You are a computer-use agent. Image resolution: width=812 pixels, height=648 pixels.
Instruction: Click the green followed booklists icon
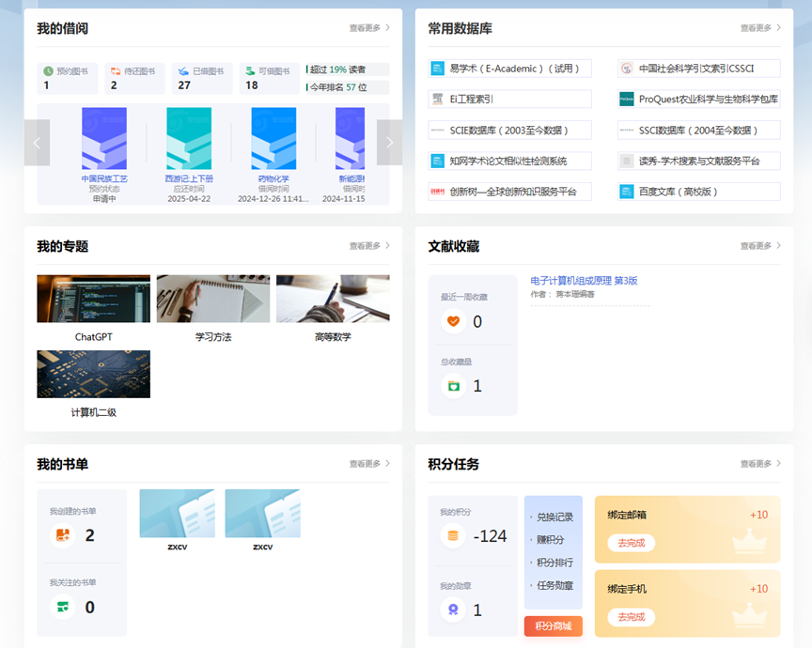(x=63, y=607)
